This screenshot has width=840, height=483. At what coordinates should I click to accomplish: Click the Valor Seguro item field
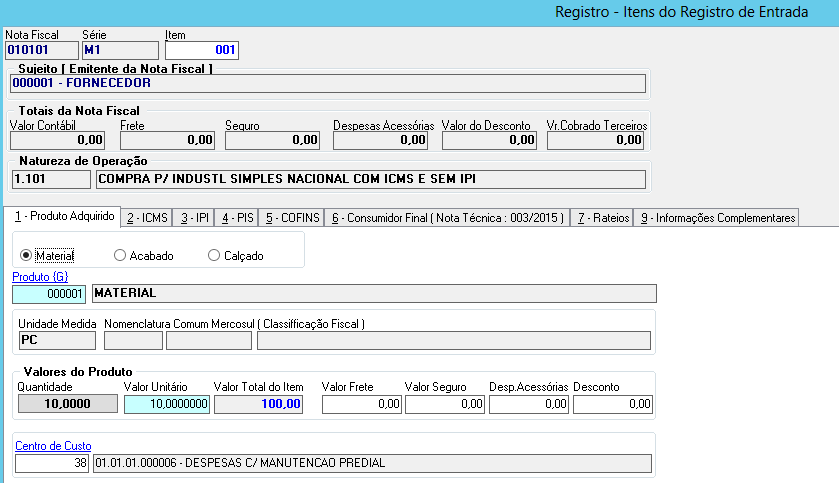(x=445, y=404)
